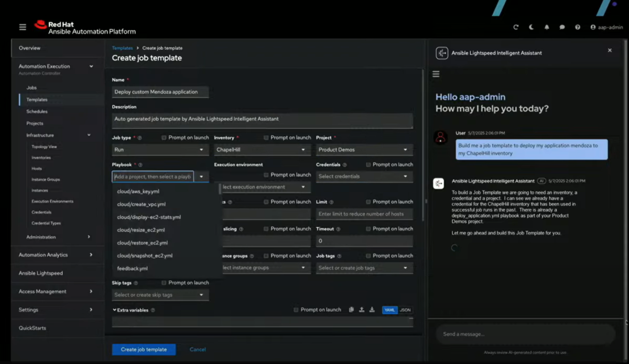Open the Job type Run dropdown
629x364 pixels.
[x=160, y=150]
